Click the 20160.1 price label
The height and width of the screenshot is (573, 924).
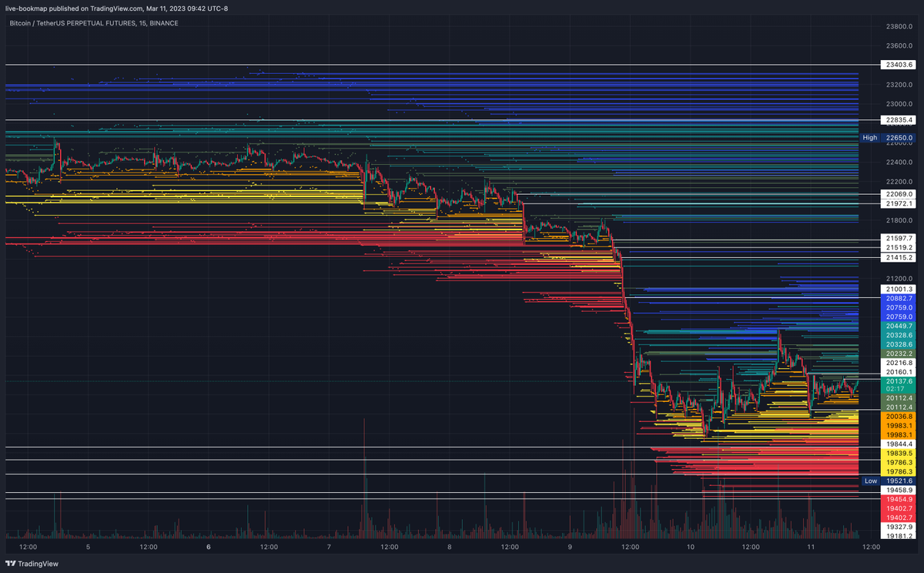899,372
